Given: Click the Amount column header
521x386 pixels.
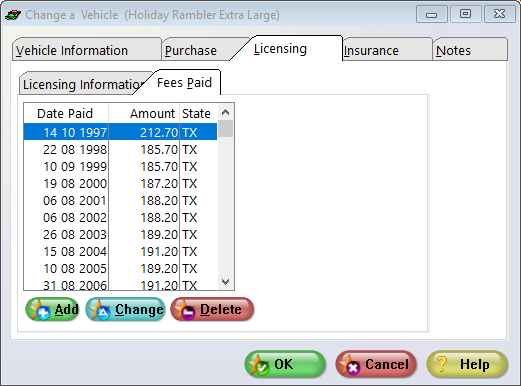Looking at the screenshot, I should [x=144, y=113].
